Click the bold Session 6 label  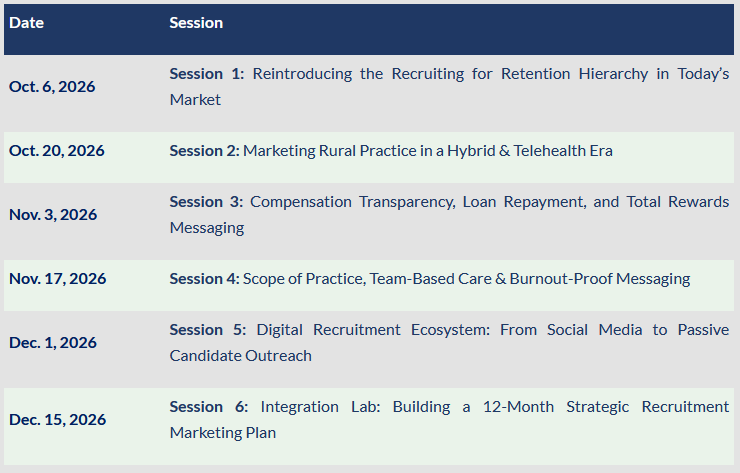pyautogui.click(x=209, y=407)
